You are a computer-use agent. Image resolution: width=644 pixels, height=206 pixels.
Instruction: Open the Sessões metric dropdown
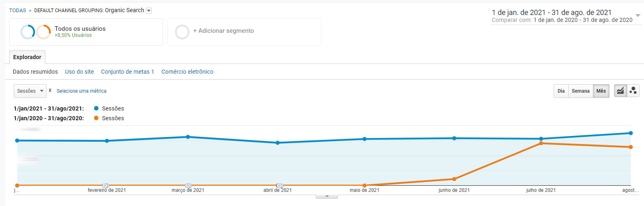point(30,91)
